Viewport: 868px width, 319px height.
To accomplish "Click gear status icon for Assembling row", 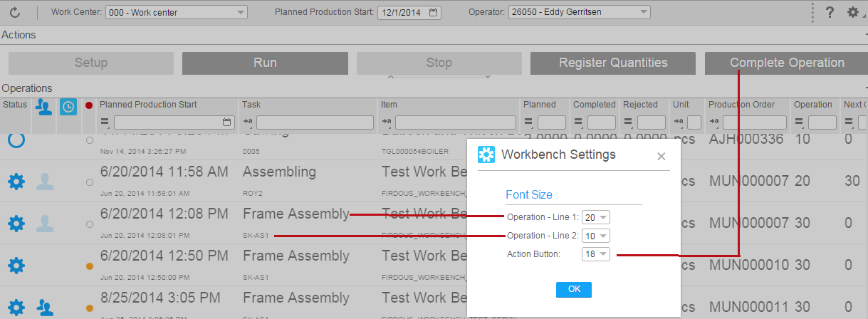I will point(16,182).
